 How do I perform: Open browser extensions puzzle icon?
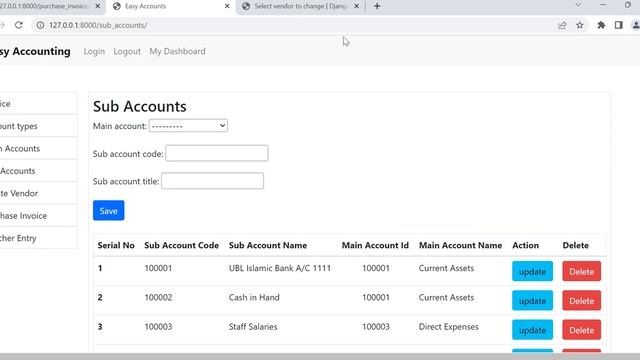coord(601,25)
